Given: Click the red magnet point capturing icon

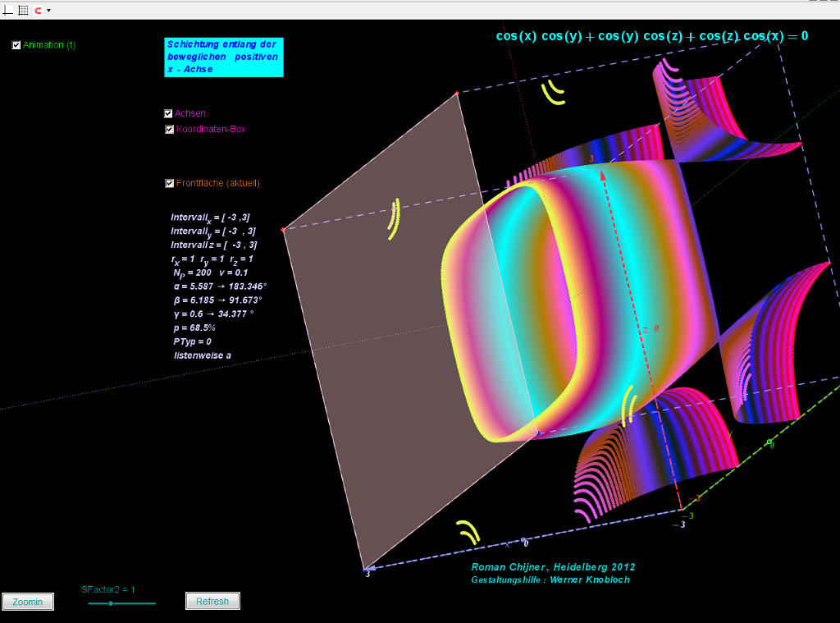Looking at the screenshot, I should pyautogui.click(x=38, y=10).
